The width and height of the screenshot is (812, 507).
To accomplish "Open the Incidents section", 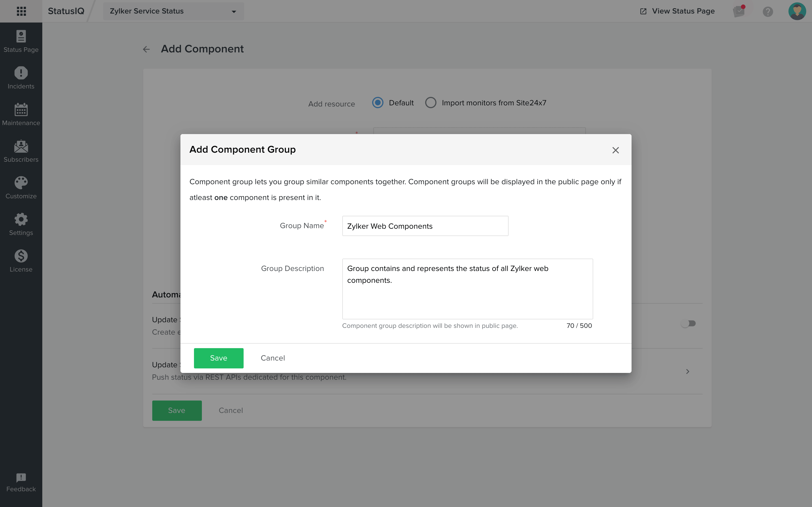I will tap(21, 78).
